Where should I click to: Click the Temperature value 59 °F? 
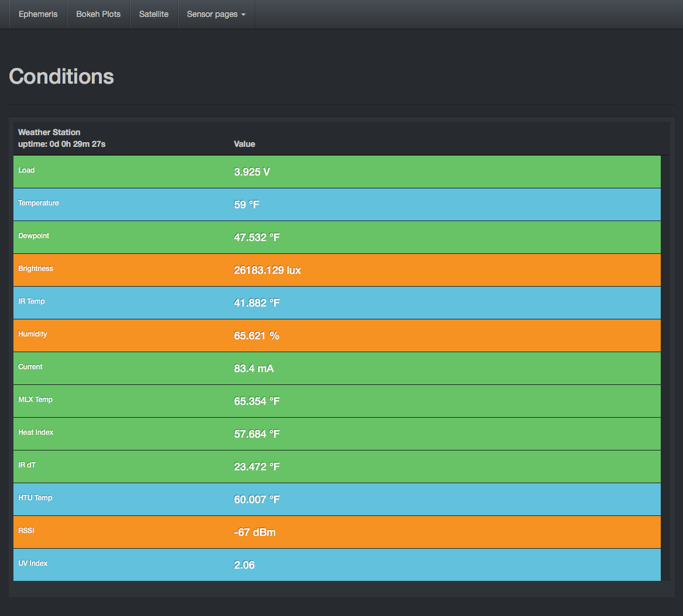click(x=246, y=205)
